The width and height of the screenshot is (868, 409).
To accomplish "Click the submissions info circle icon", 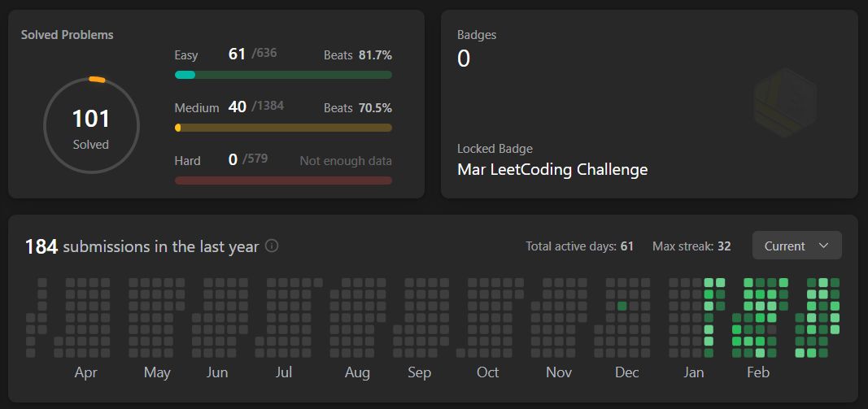I will click(x=272, y=246).
